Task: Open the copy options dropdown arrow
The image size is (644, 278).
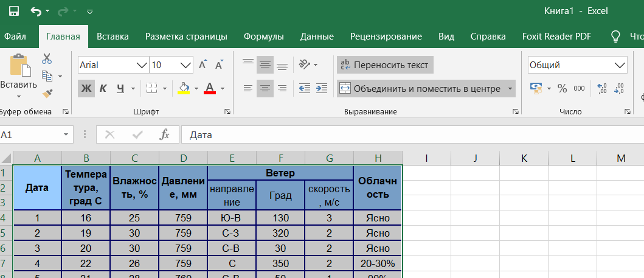Action: [x=60, y=77]
